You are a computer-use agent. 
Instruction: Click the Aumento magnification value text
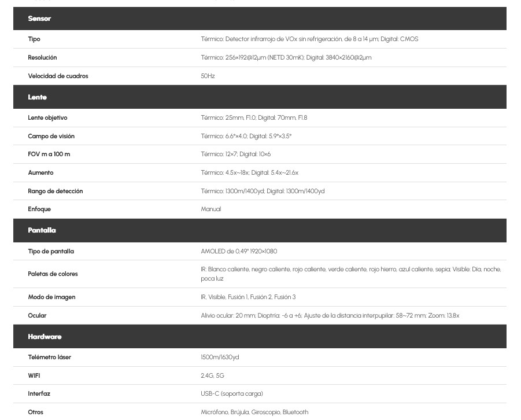249,173
